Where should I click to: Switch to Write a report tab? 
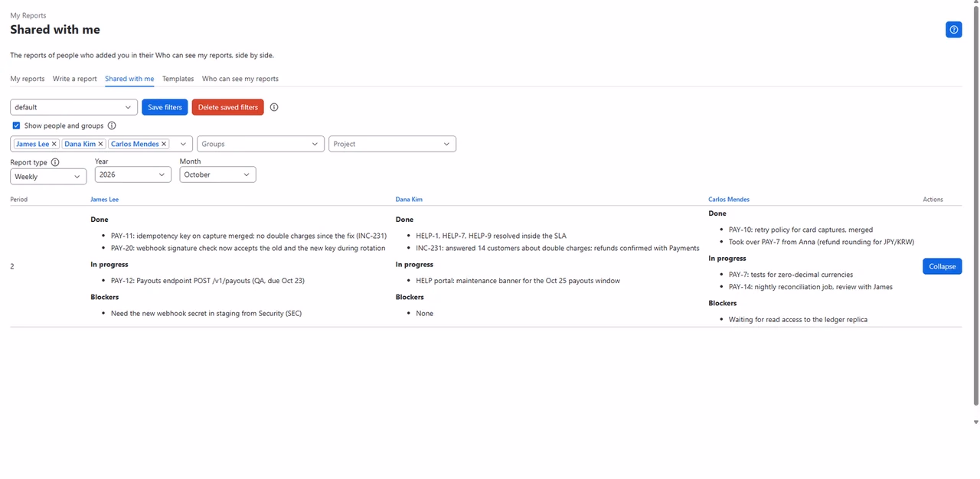click(x=75, y=79)
